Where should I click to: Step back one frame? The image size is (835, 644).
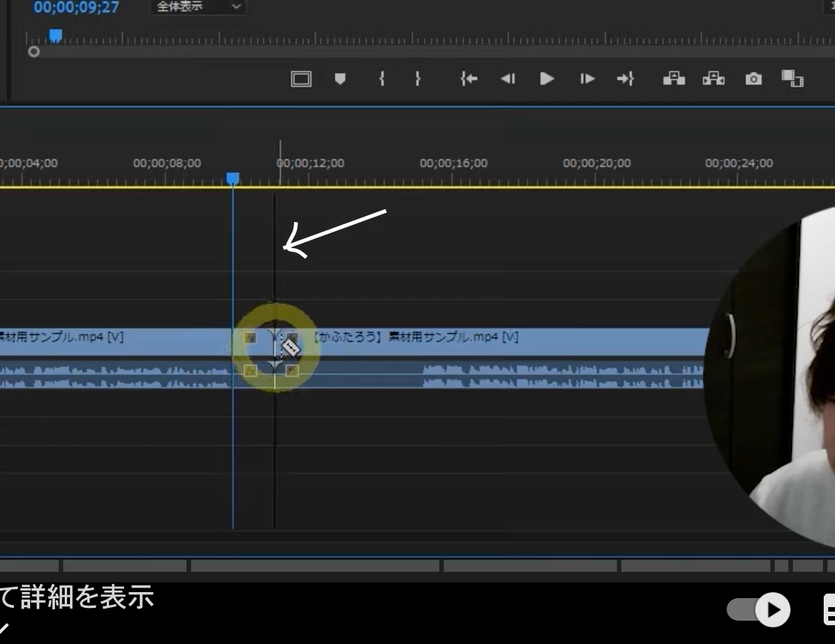(x=508, y=79)
